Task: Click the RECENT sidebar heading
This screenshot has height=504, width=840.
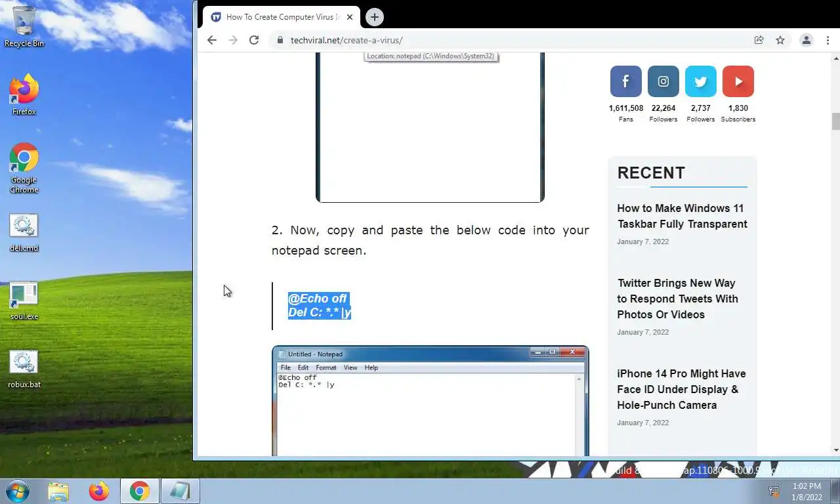Action: 651,173
